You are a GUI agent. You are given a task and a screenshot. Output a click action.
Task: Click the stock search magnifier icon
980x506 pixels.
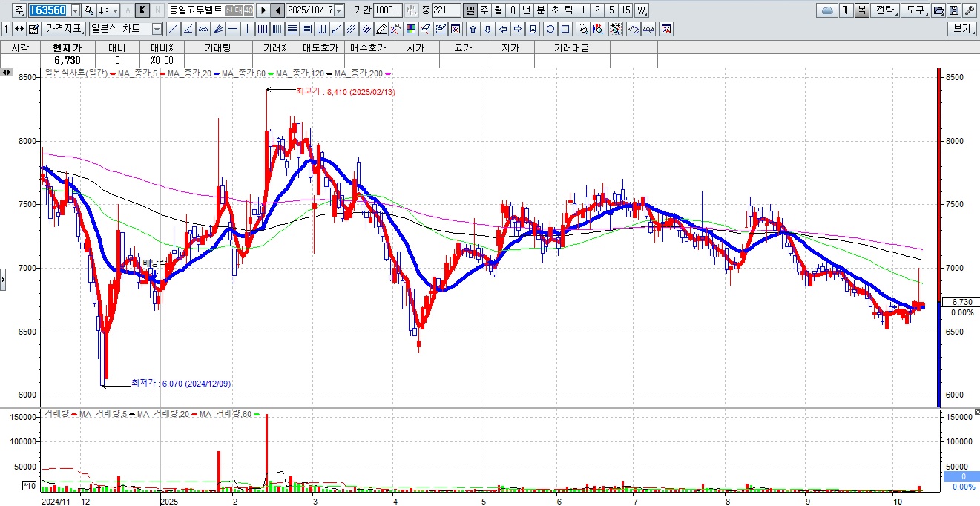88,10
